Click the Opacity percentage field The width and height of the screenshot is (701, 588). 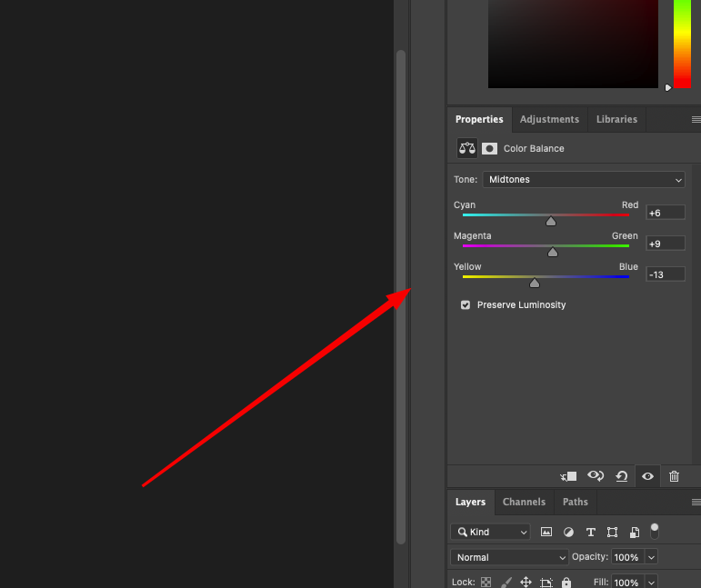[x=627, y=558]
